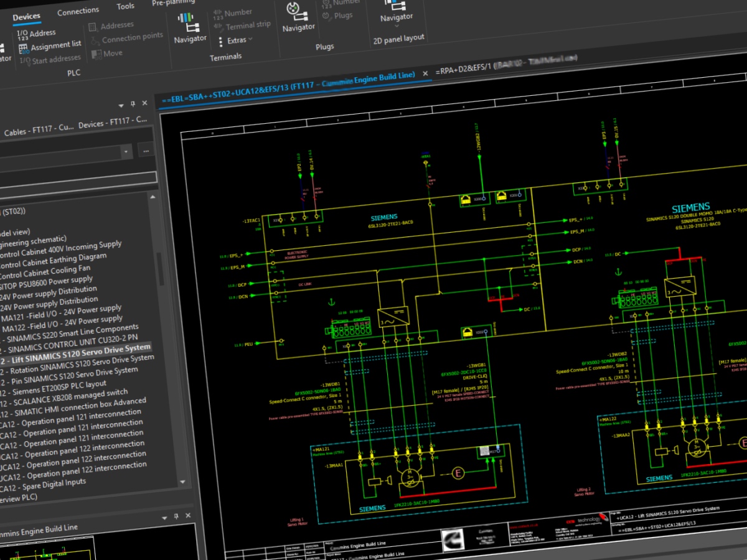Click the page tree scrollbar down arrow

coord(182,481)
